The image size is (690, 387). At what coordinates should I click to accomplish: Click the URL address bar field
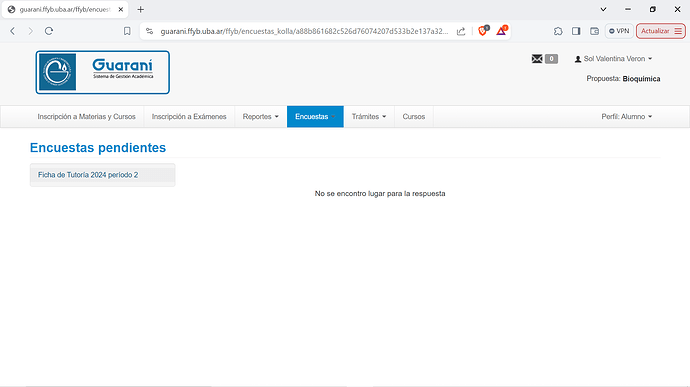pos(304,31)
